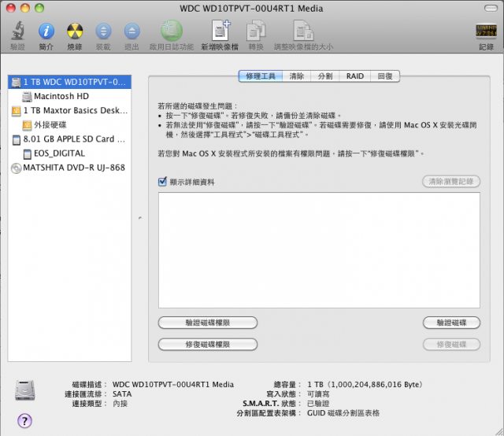
Task: Click the Resize Image (調整映像檔的大小) icon
Action: pyautogui.click(x=303, y=31)
